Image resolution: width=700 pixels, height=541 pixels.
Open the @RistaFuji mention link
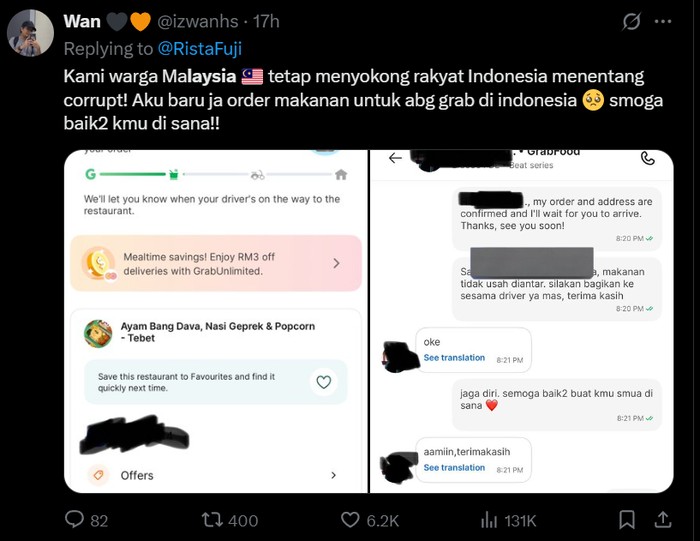[200, 49]
